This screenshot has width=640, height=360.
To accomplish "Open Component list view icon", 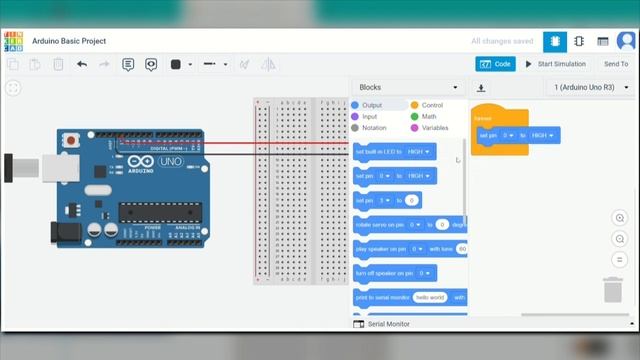I will tap(602, 41).
